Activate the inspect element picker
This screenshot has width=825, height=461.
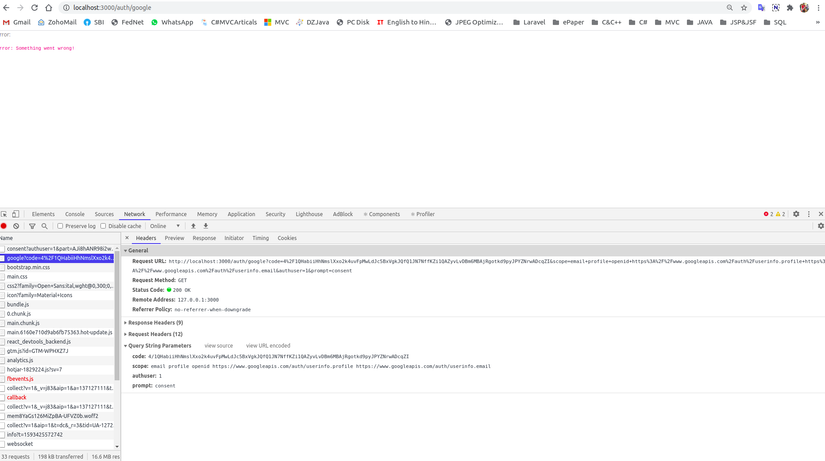pyautogui.click(x=4, y=214)
